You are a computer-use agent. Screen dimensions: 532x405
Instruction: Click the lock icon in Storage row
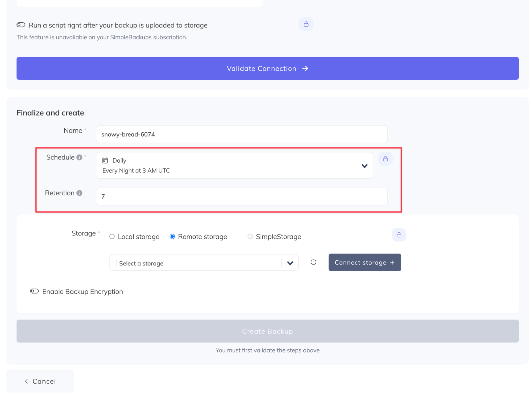pyautogui.click(x=399, y=234)
